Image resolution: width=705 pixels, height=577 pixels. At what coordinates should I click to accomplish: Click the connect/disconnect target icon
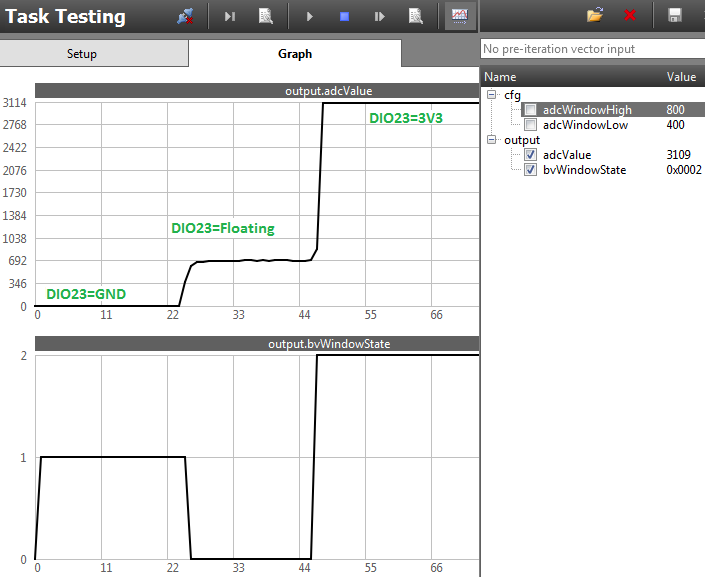coord(185,16)
